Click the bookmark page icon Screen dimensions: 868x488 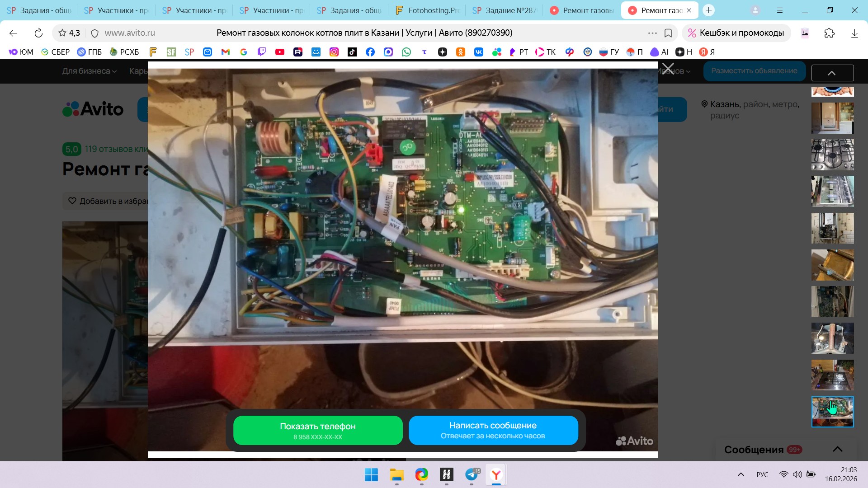668,33
